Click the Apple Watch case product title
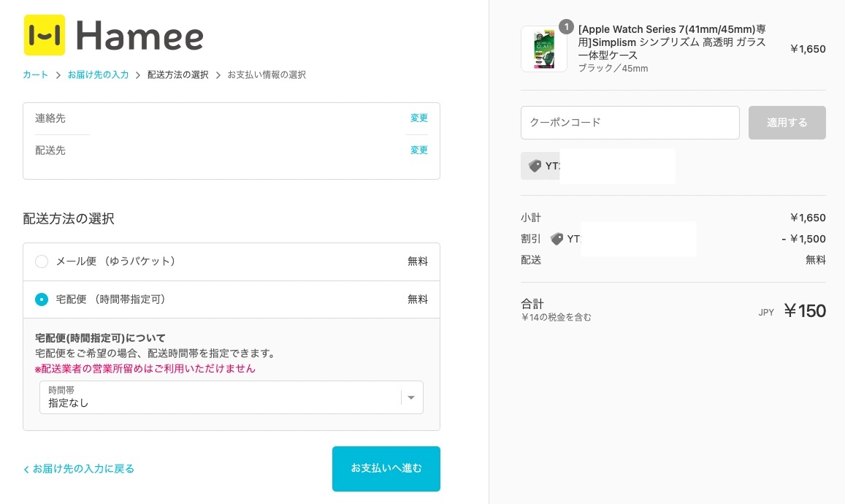Image resolution: width=845 pixels, height=504 pixels. pyautogui.click(x=671, y=42)
